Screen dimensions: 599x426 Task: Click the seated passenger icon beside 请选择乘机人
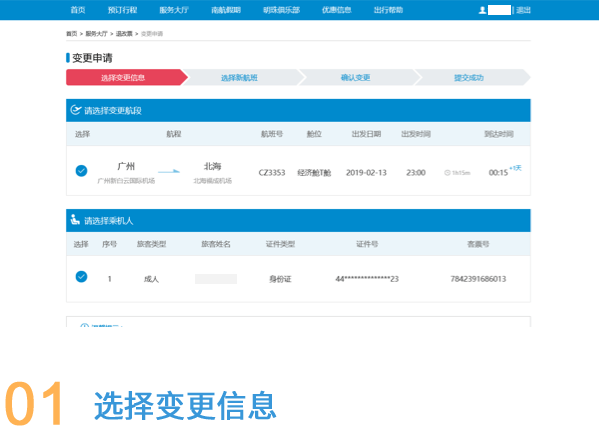pyautogui.click(x=75, y=220)
